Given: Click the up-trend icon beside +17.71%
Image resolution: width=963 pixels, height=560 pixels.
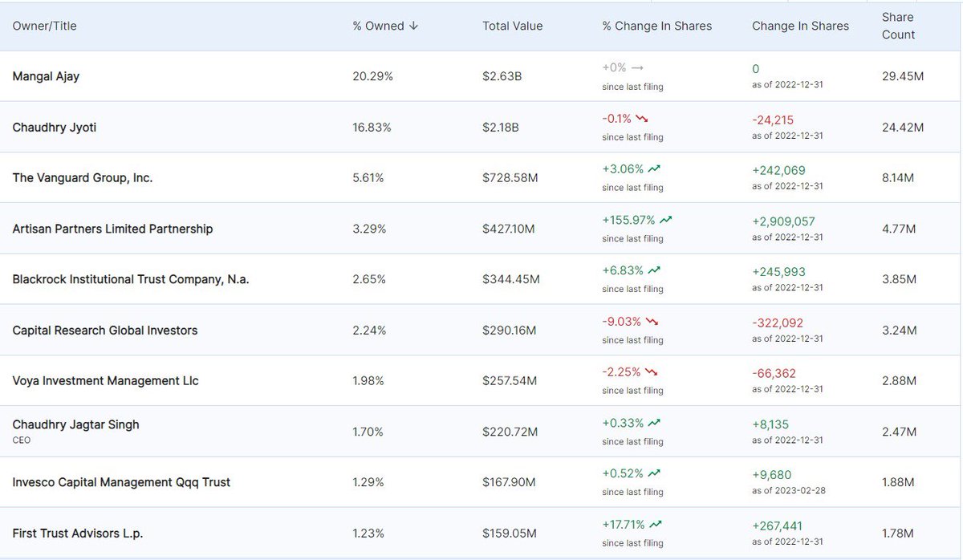Looking at the screenshot, I should pos(656,525).
